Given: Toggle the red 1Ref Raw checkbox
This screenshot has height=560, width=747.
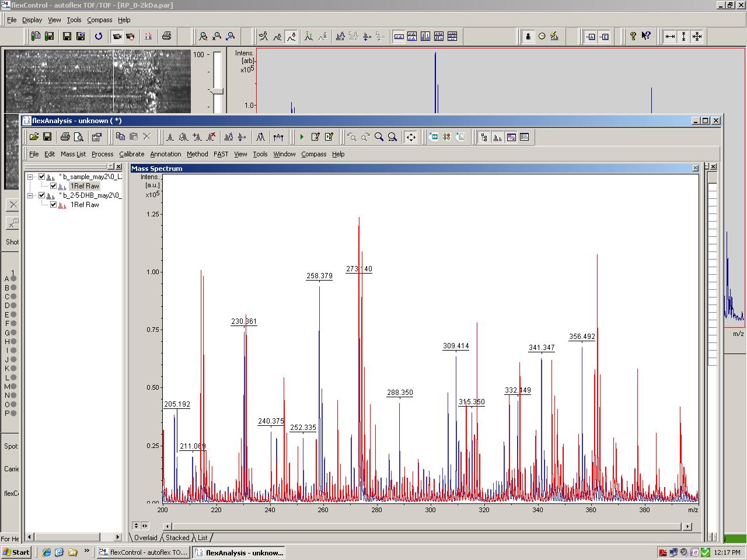Looking at the screenshot, I should click(x=54, y=205).
